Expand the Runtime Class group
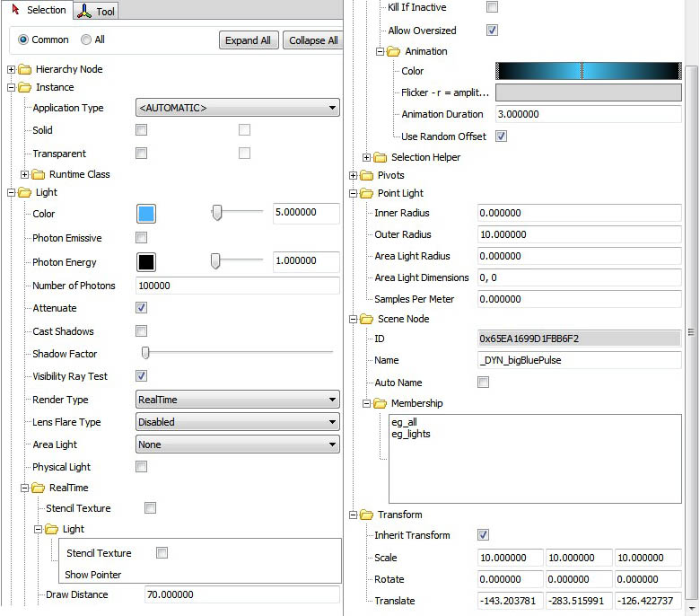Viewport: 700px width, 616px height. click(25, 175)
